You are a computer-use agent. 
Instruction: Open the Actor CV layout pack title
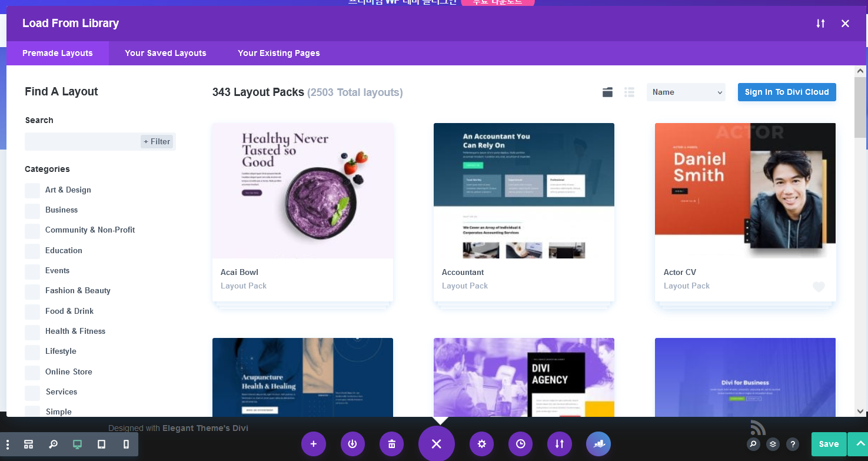(680, 272)
